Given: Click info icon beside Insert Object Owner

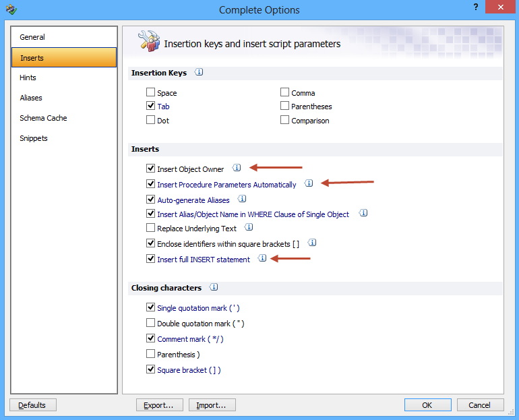Looking at the screenshot, I should coord(237,167).
